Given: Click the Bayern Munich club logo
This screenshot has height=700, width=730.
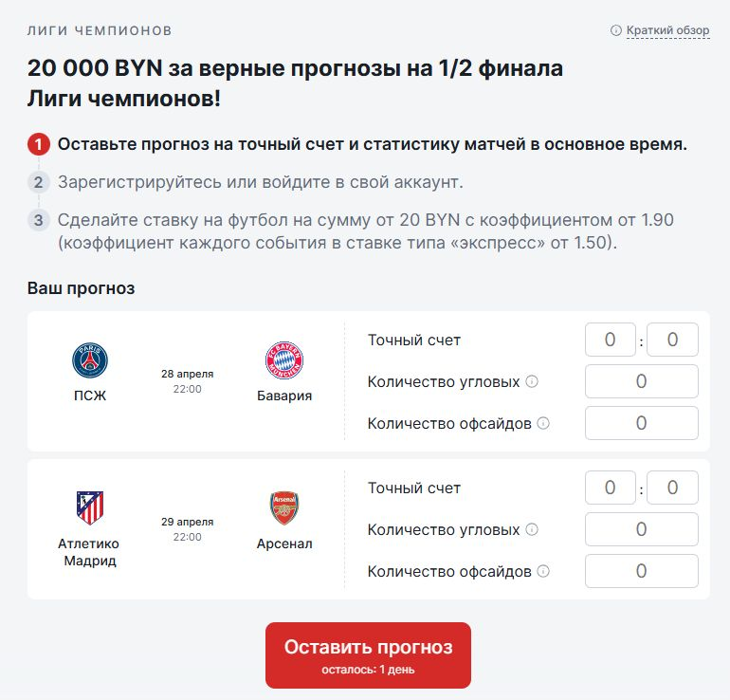Looking at the screenshot, I should (283, 361).
